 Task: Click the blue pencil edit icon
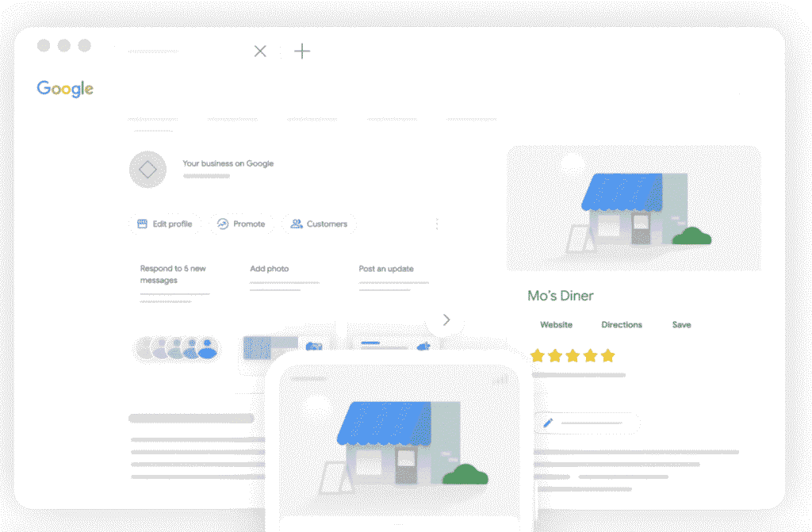point(547,423)
